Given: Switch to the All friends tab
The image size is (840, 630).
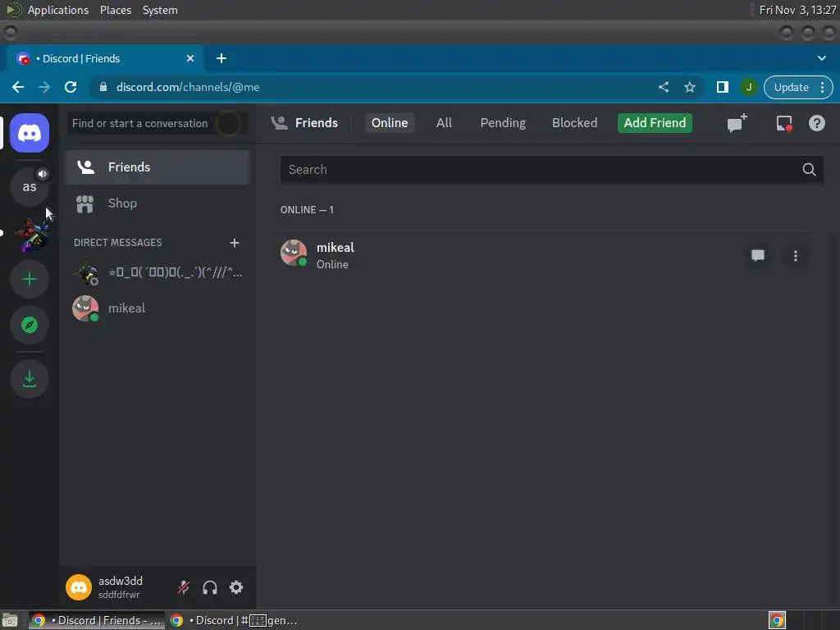Looking at the screenshot, I should coord(444,123).
